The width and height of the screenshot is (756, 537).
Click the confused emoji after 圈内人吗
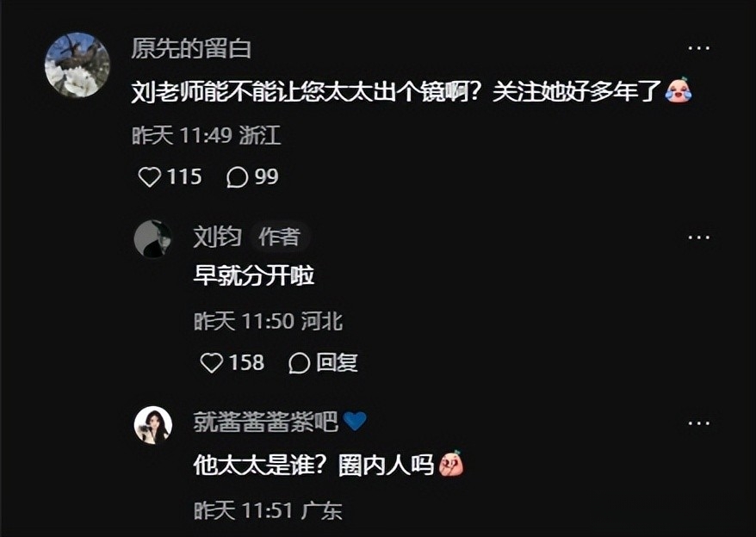[451, 464]
